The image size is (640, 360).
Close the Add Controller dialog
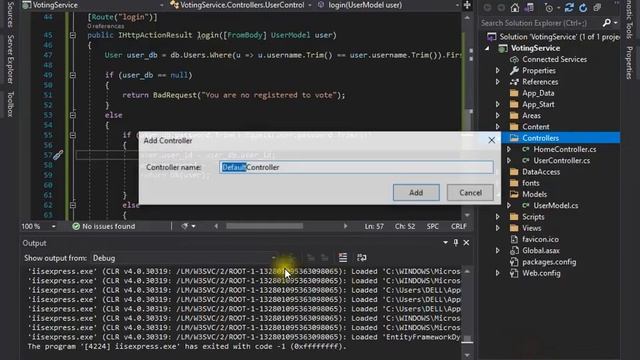491,140
